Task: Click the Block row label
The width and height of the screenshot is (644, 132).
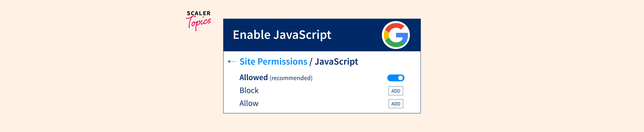Action: (249, 90)
